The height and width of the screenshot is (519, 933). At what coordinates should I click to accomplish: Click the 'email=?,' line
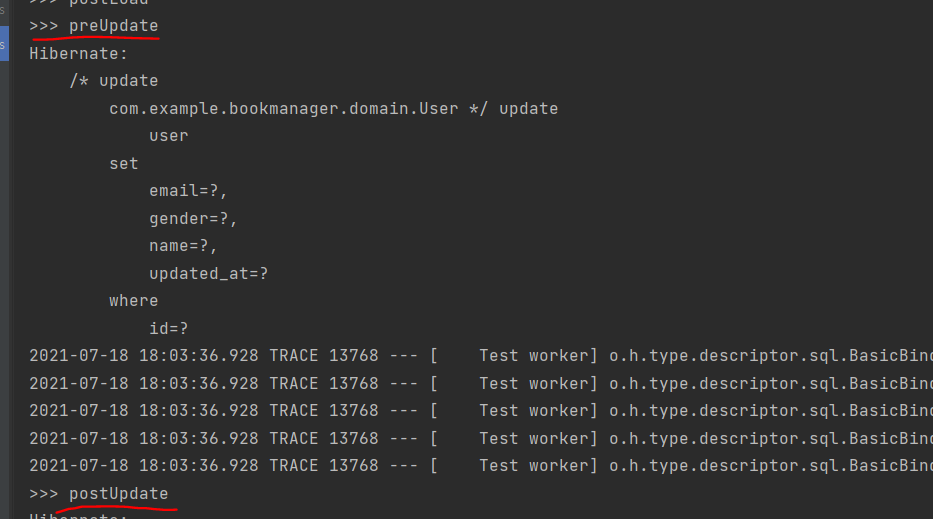[188, 191]
